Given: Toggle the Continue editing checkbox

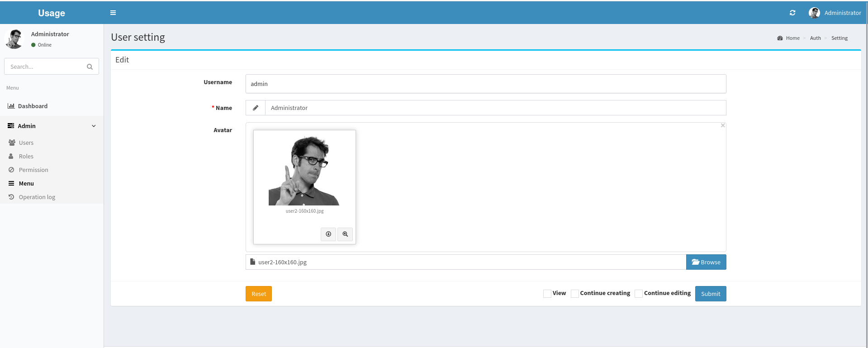Looking at the screenshot, I should (x=639, y=294).
